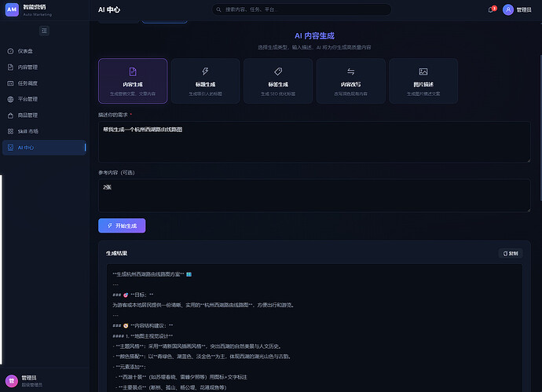Viewport: 542px width, 392px height.
Task: Click the 生成结果 heading
Action: pos(116,254)
